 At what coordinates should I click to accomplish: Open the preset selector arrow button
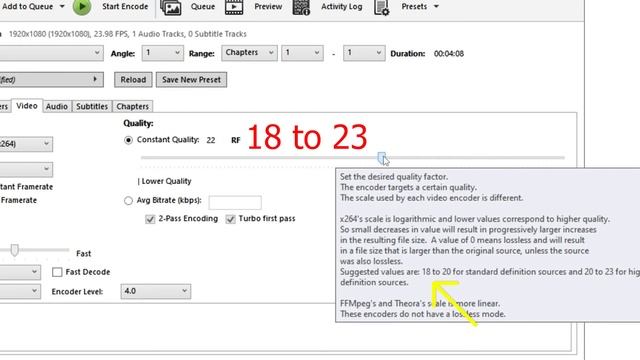[51, 80]
